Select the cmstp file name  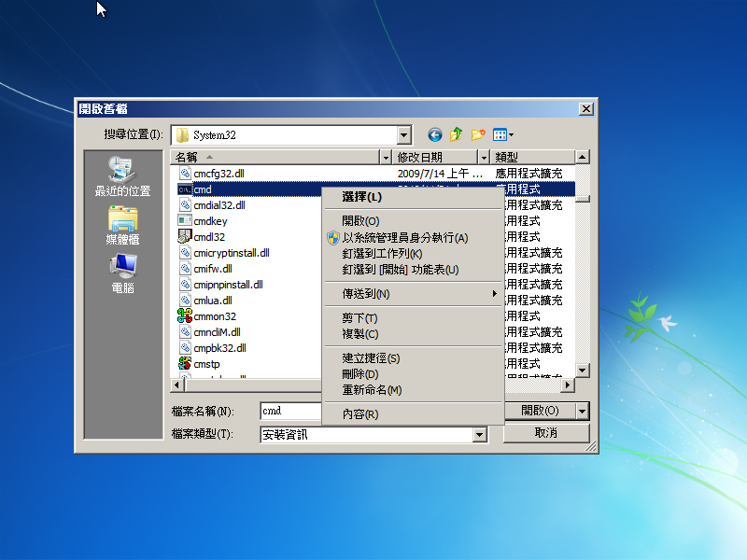pyautogui.click(x=206, y=364)
